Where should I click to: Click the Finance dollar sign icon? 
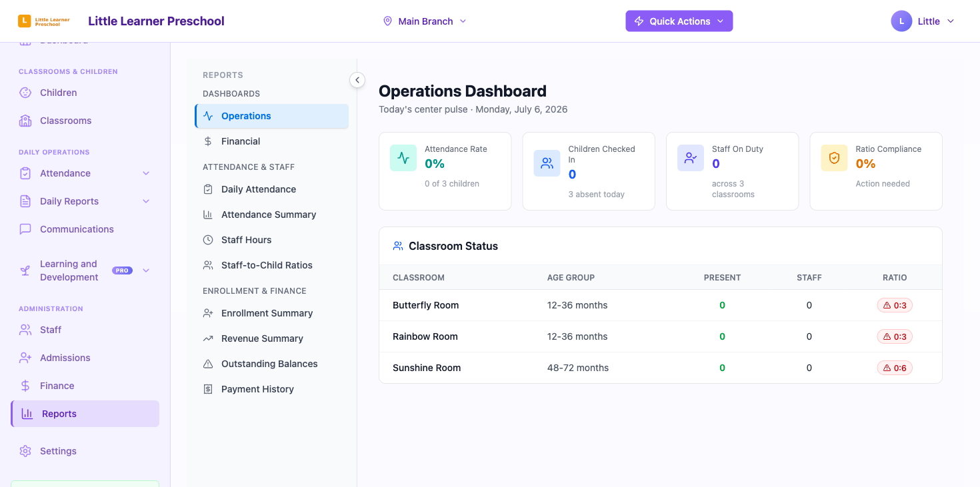(x=25, y=386)
